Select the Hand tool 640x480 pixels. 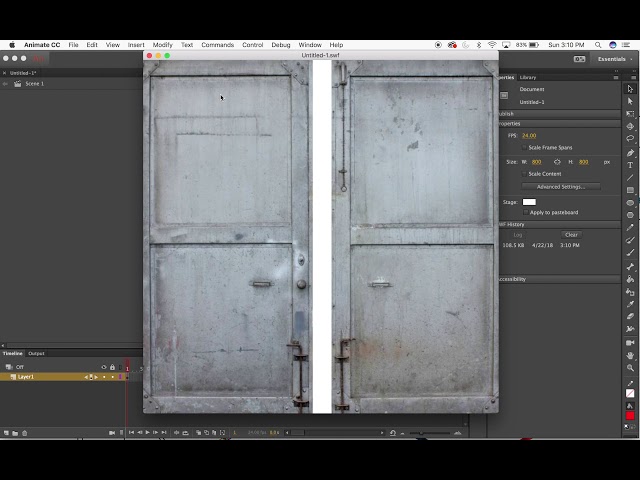pyautogui.click(x=630, y=356)
